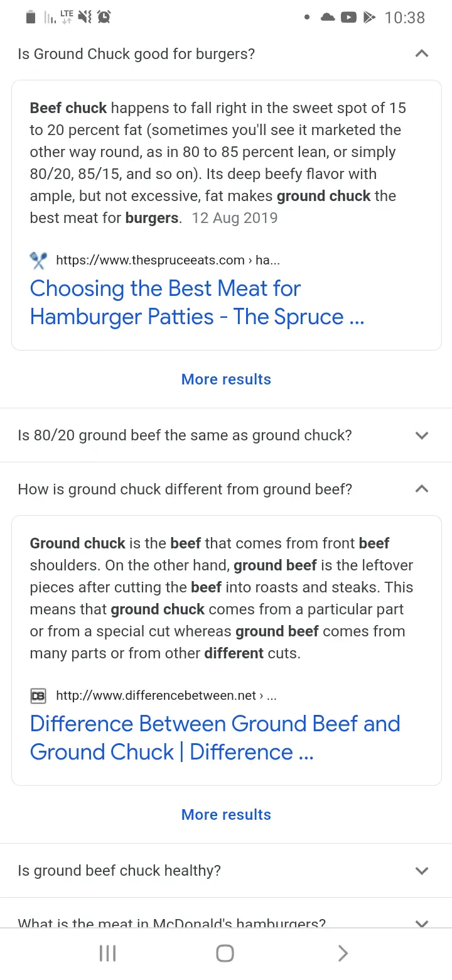
Task: Click The Spruce Eats site favicon
Action: (38, 260)
